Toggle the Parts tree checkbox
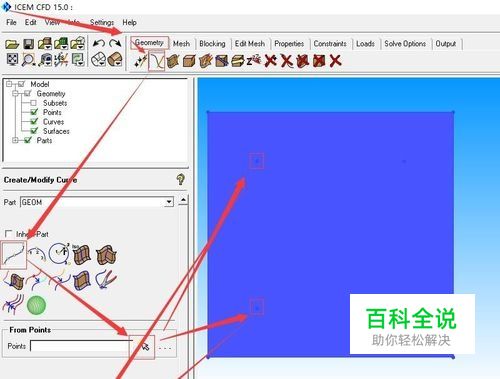The image size is (500, 379). coord(28,140)
